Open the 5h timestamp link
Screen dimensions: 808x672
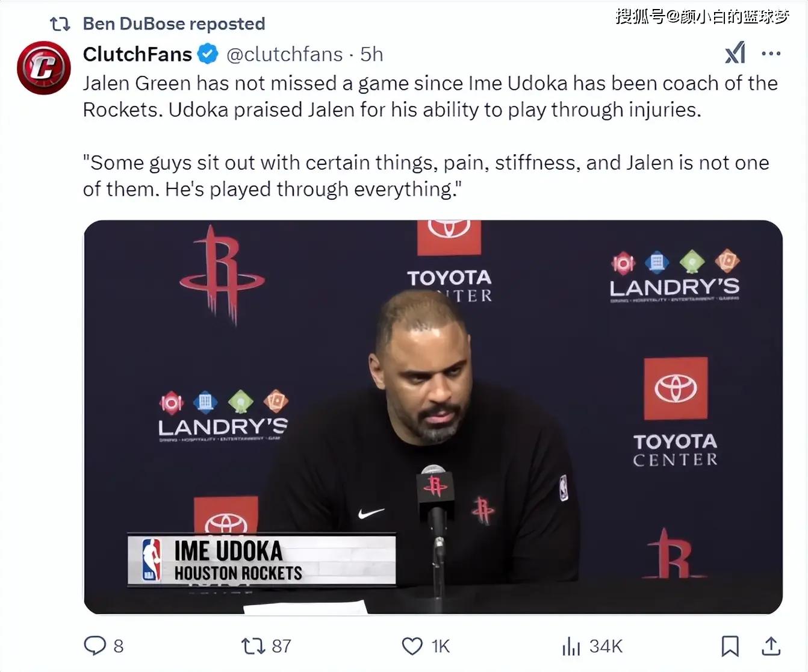coord(371,54)
